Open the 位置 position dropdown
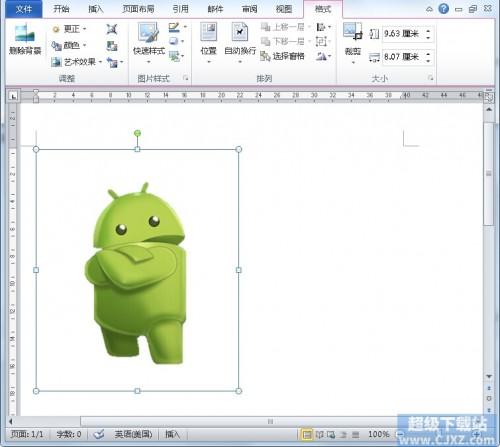Image resolution: width=500 pixels, height=447 pixels. click(209, 43)
